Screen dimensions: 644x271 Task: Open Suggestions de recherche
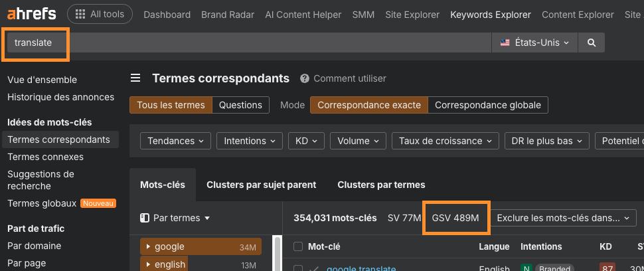(40, 180)
